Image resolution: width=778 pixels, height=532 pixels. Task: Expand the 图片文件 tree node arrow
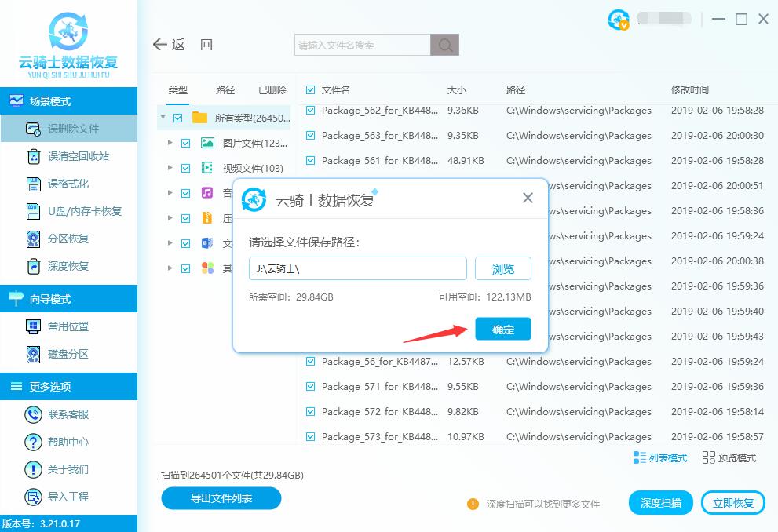click(170, 143)
